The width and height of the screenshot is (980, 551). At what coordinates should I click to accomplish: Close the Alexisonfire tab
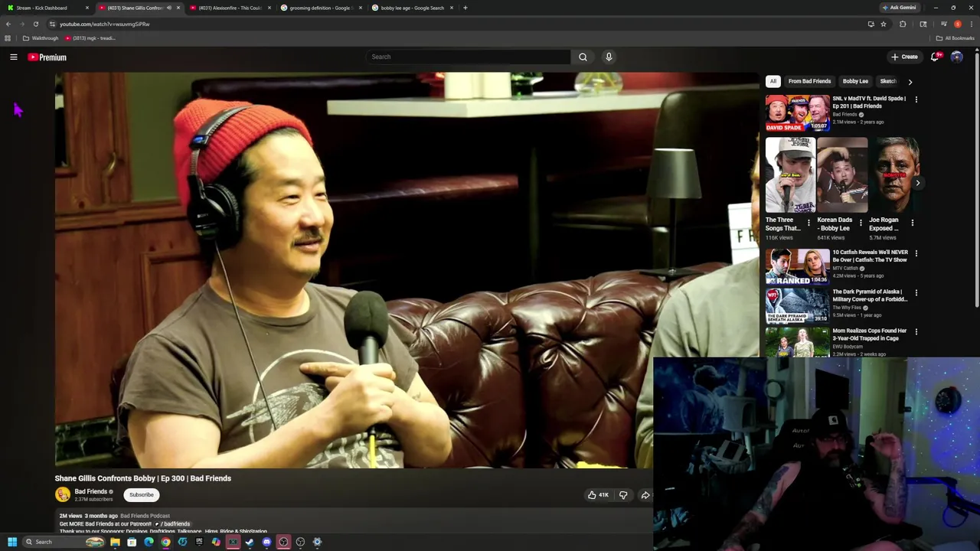click(x=269, y=8)
